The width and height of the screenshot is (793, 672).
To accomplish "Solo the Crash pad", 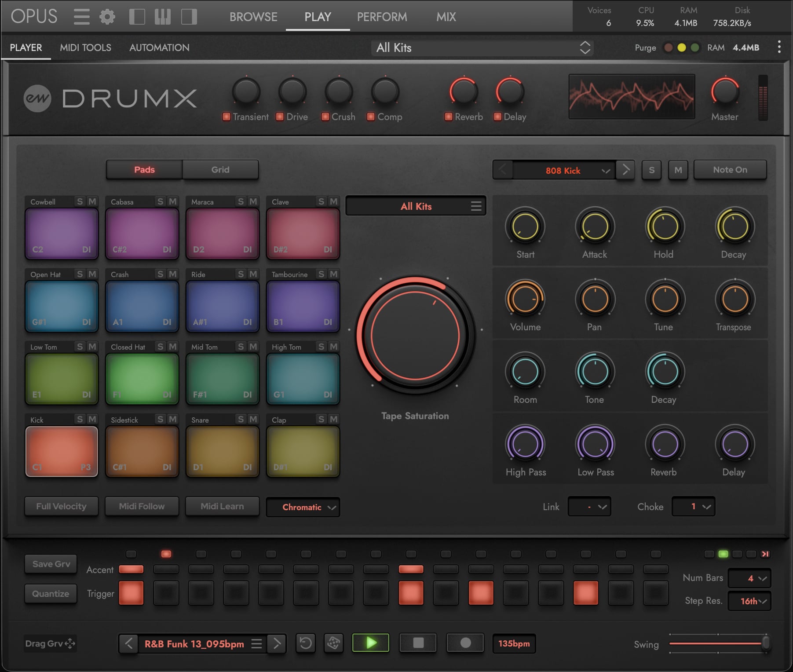I will 160,274.
